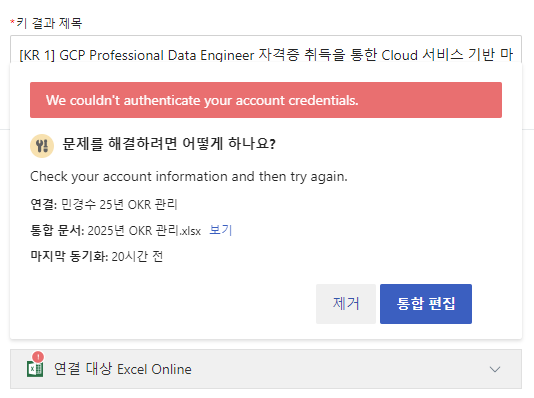Click the 20시간 전 last sync value
The height and width of the screenshot is (398, 534).
click(137, 256)
